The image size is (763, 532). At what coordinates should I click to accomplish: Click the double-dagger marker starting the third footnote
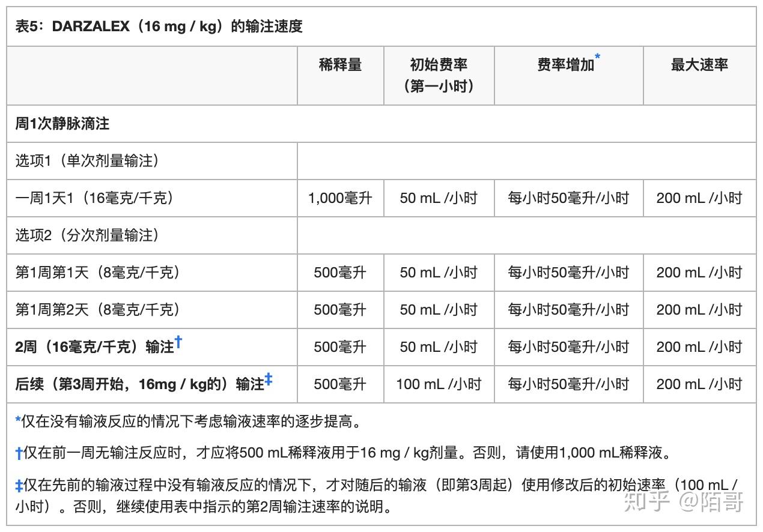(x=19, y=485)
